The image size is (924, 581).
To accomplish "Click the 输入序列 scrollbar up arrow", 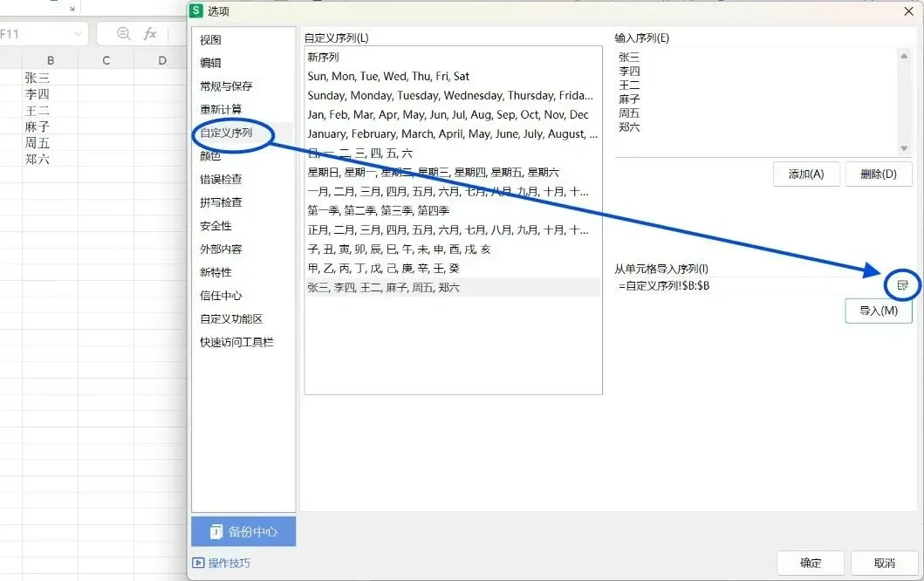I will pos(904,55).
